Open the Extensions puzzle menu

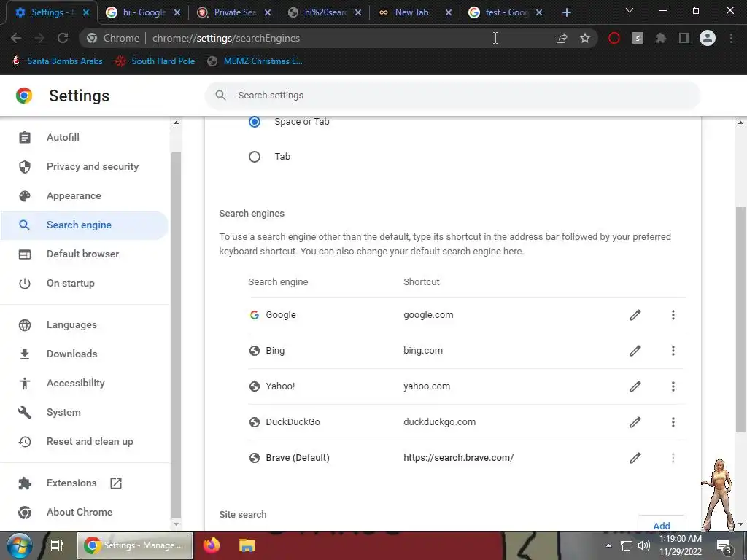(x=661, y=38)
